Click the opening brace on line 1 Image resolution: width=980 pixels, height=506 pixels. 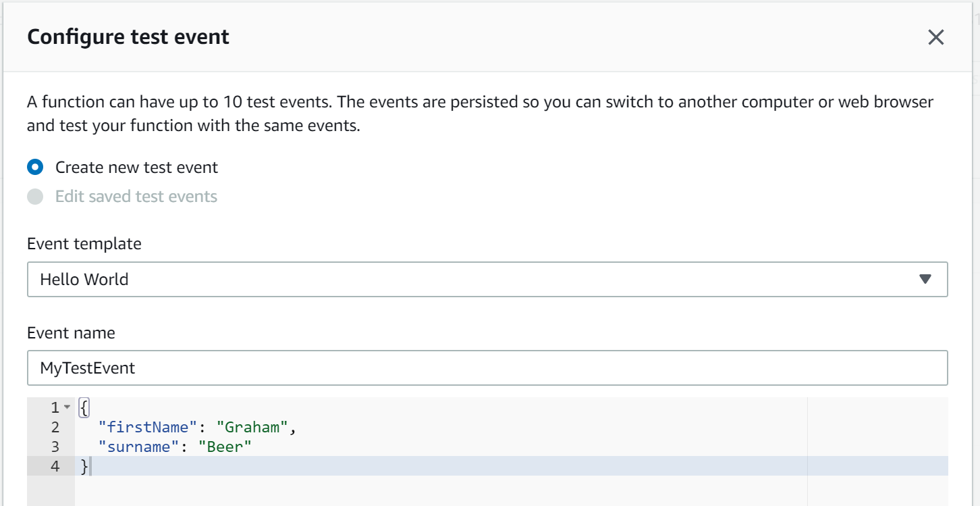pyautogui.click(x=81, y=407)
